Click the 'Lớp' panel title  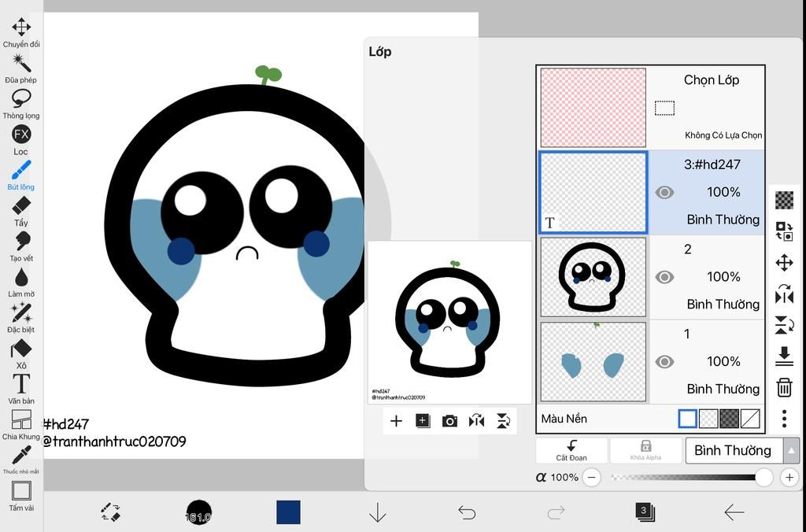[x=380, y=52]
